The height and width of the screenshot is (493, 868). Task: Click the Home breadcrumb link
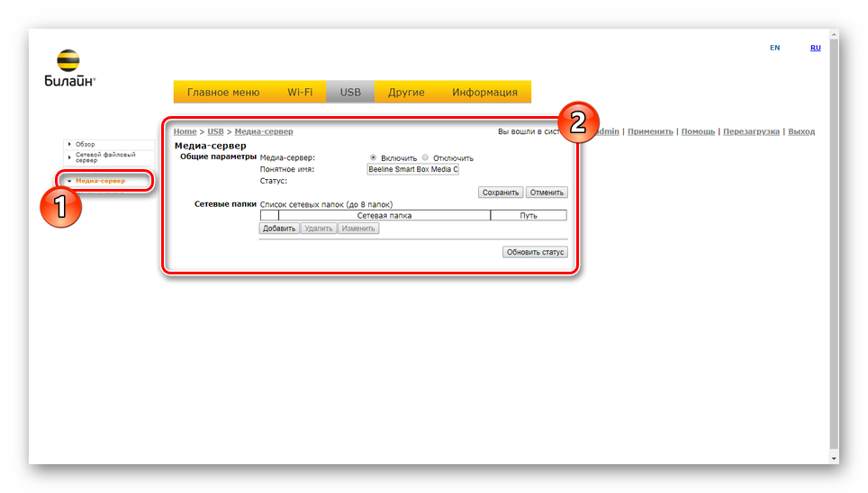coord(185,131)
